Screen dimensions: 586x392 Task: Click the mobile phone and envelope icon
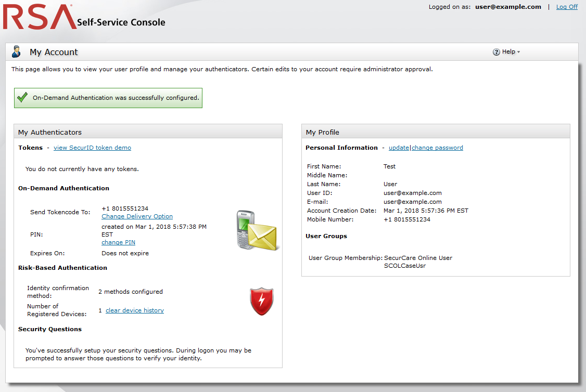click(257, 230)
